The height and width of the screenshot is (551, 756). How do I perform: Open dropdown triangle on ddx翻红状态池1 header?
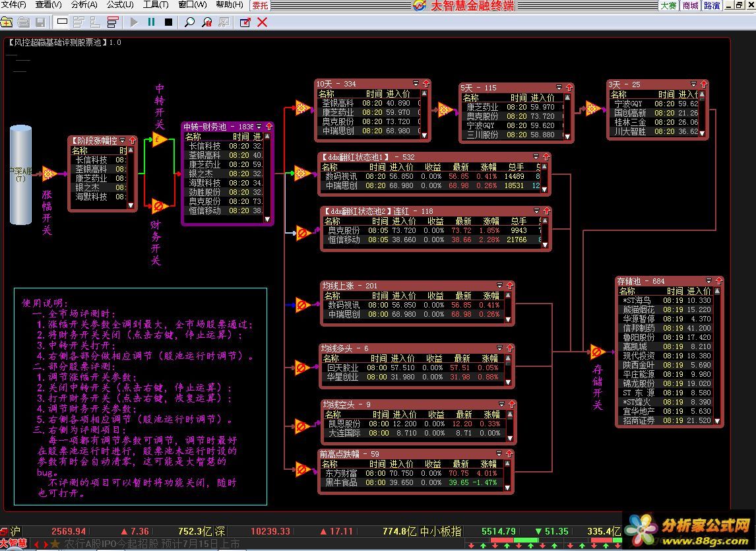(x=536, y=156)
